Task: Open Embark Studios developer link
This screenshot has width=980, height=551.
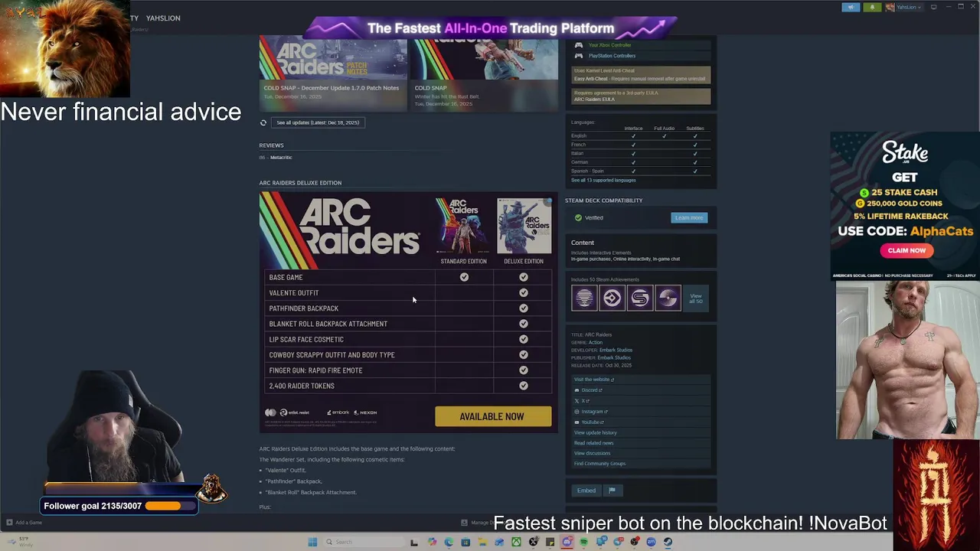Action: (x=616, y=350)
